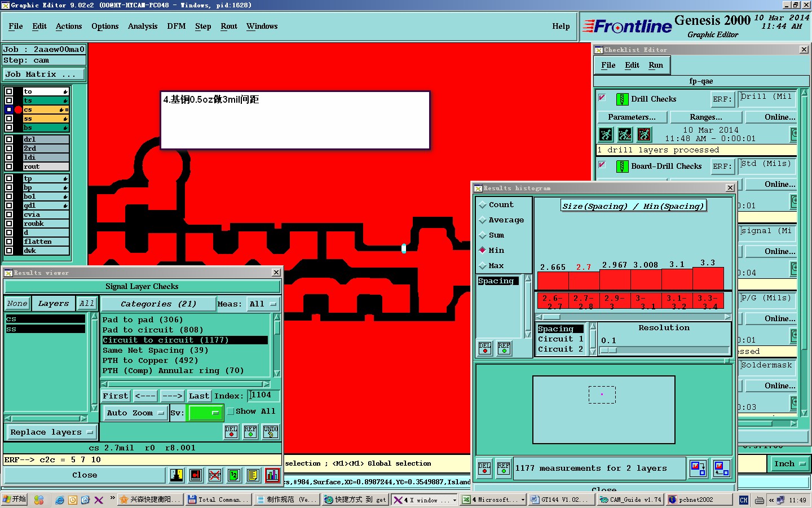Click Ranges... under Drill Checks
The image size is (812, 508).
pos(706,117)
